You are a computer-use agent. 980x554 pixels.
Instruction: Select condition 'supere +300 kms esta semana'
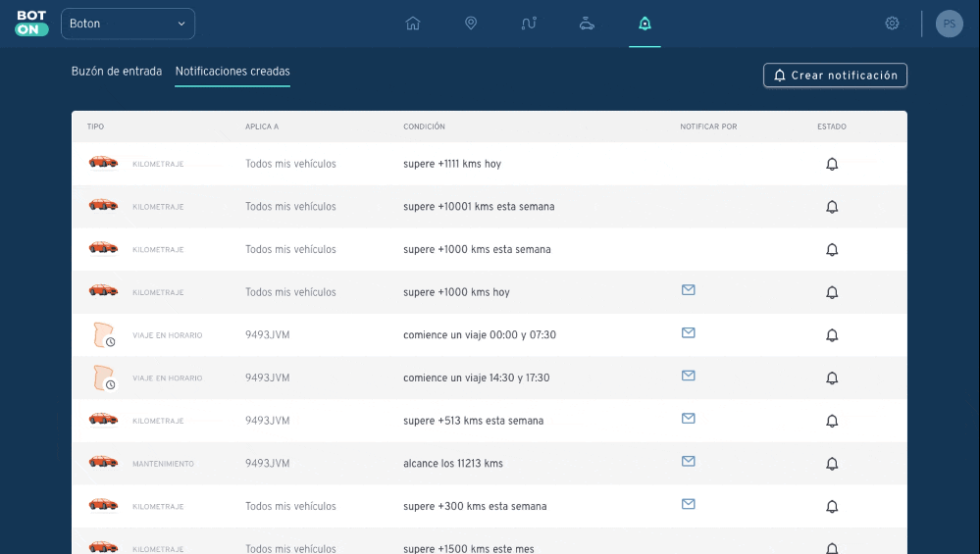click(475, 506)
